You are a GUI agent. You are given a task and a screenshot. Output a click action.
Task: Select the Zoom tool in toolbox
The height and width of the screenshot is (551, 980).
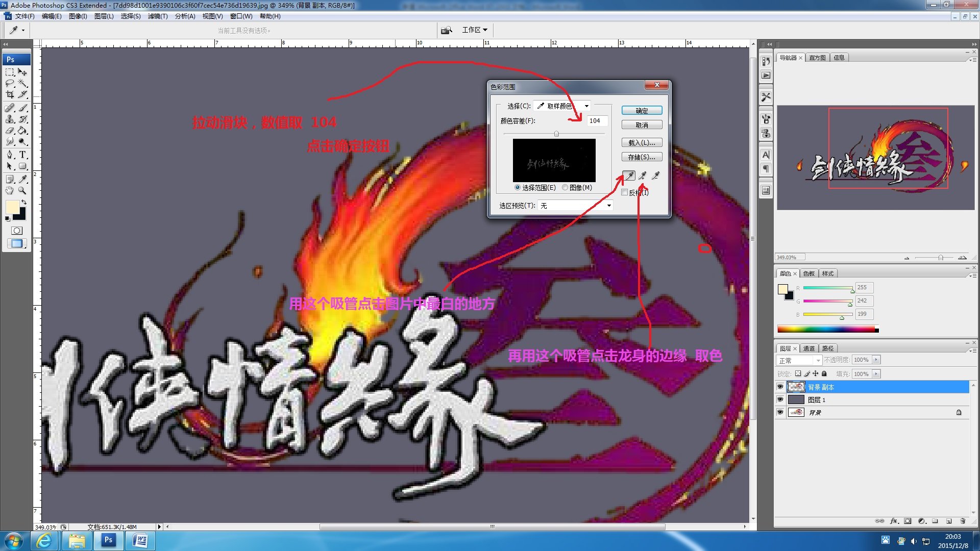tap(22, 190)
